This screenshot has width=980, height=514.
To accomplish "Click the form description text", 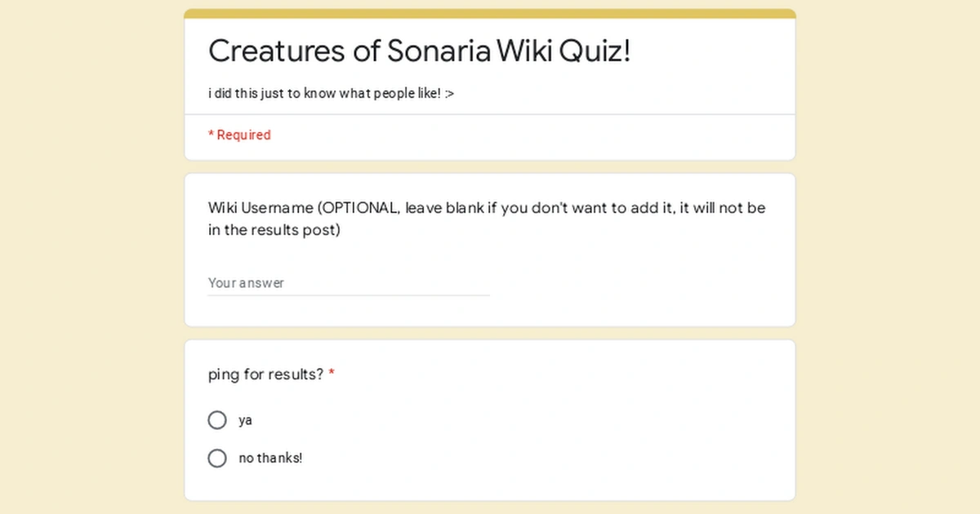I will tap(331, 93).
